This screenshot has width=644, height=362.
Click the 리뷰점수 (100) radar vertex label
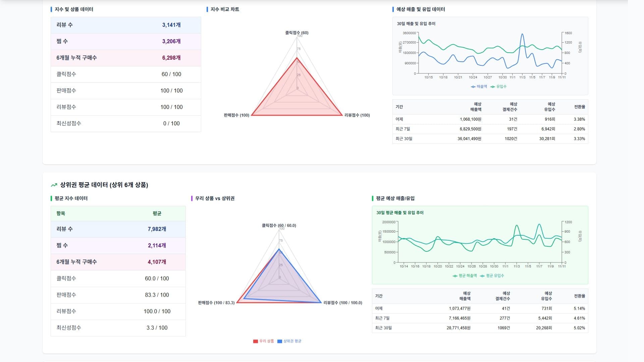coord(357,115)
